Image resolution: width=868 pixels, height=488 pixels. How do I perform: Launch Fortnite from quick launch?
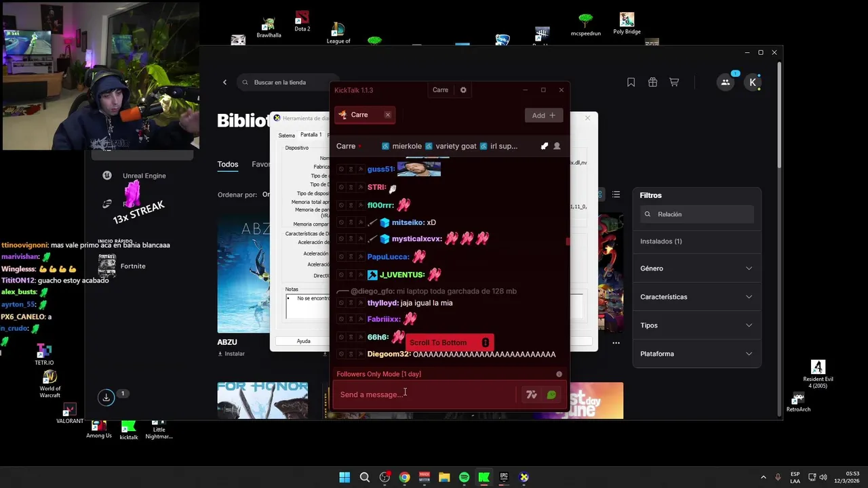click(123, 266)
